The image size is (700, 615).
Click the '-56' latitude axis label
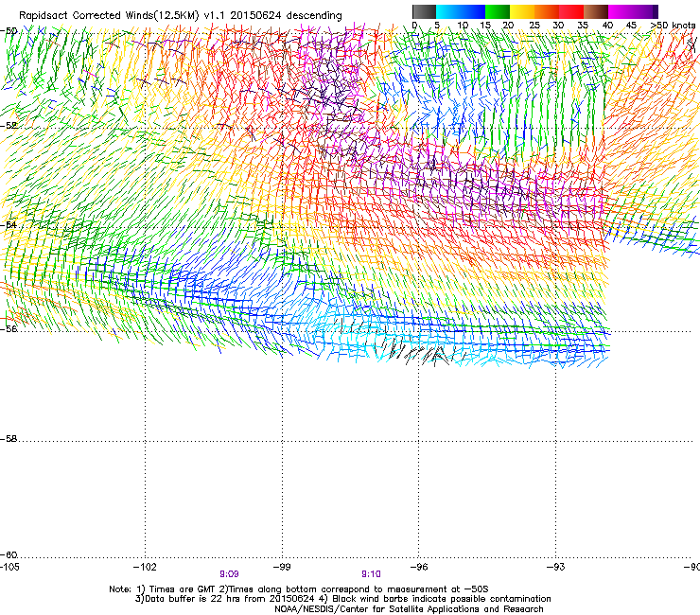(9, 328)
